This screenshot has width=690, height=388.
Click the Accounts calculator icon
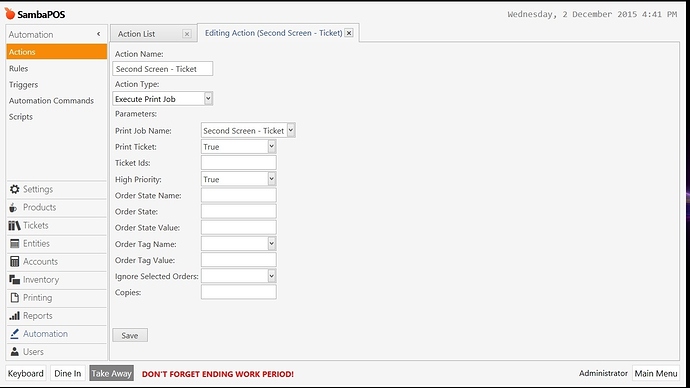(15, 261)
